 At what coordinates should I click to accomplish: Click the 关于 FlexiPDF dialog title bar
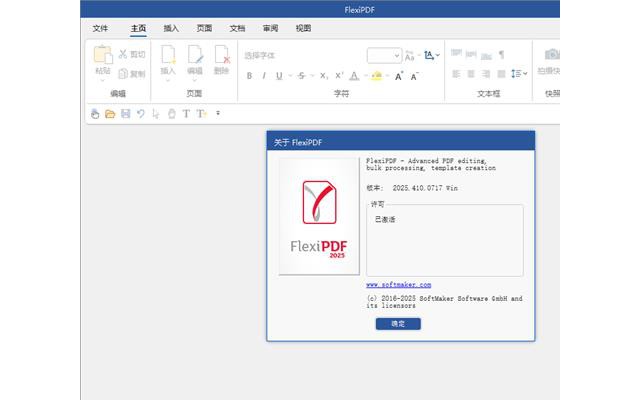tap(400, 142)
